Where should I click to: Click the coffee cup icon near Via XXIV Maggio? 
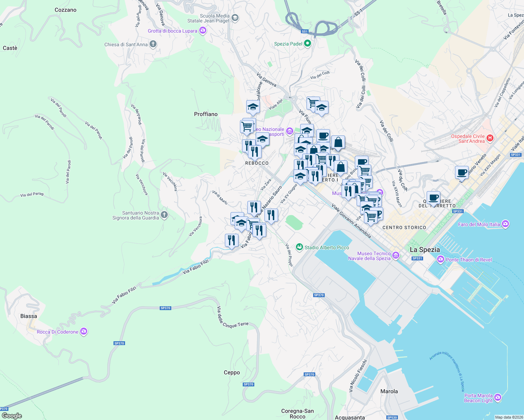click(462, 173)
